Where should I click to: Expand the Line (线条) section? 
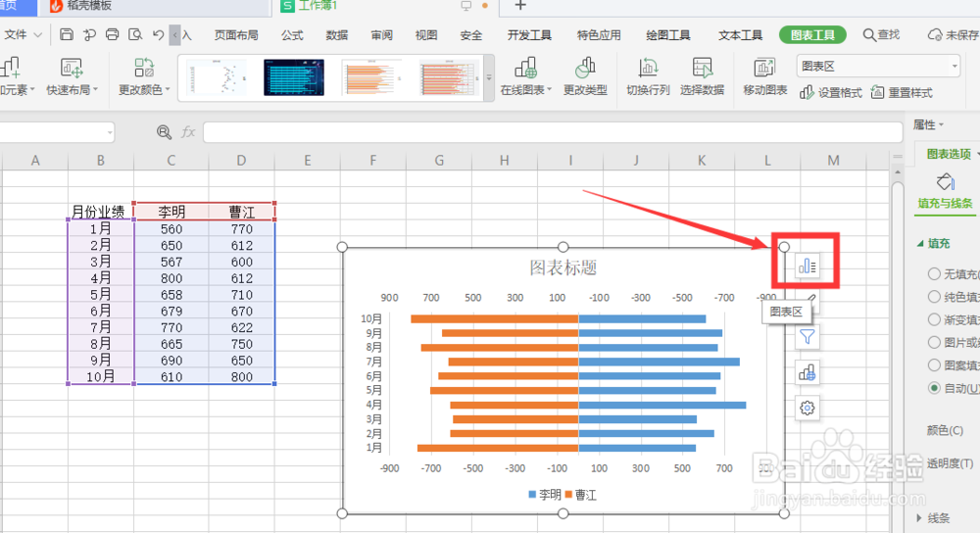(x=919, y=518)
